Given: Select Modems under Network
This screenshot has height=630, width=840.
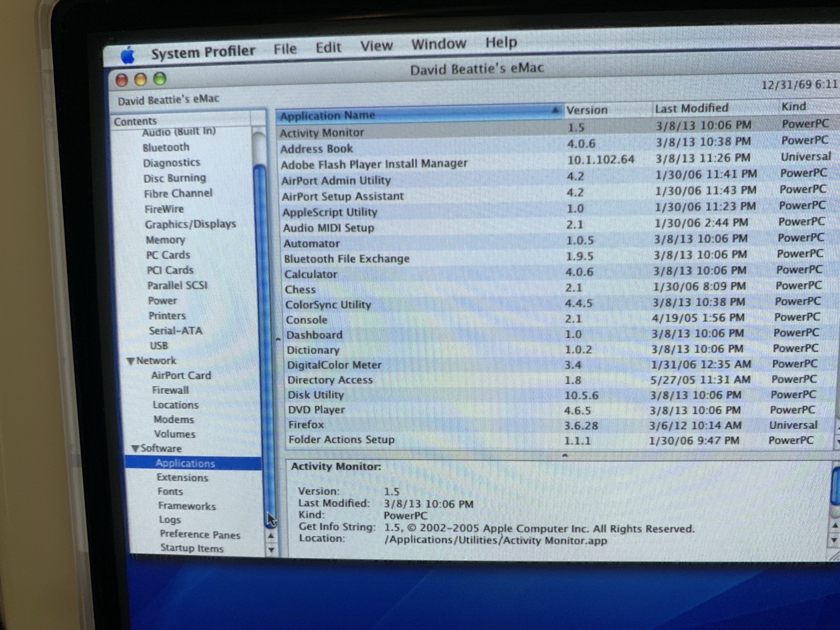Looking at the screenshot, I should pos(174,420).
